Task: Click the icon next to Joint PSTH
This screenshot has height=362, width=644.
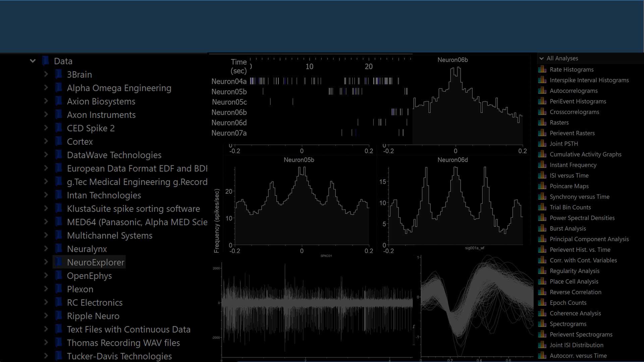Action: click(x=542, y=143)
